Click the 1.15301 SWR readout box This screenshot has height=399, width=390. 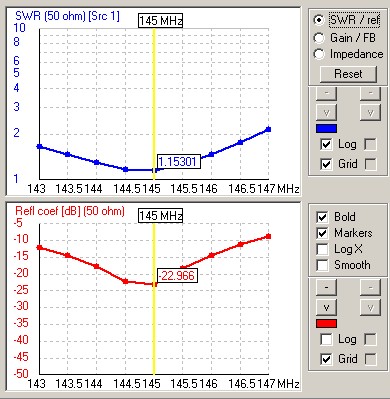click(x=179, y=162)
